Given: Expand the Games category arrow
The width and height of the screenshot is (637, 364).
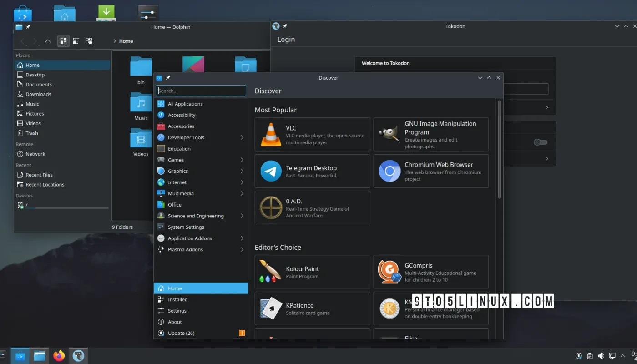Looking at the screenshot, I should [x=242, y=160].
